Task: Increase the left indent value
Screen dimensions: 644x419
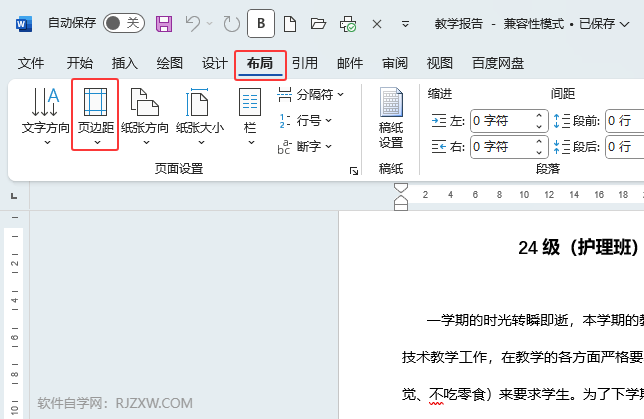Action: pyautogui.click(x=539, y=115)
